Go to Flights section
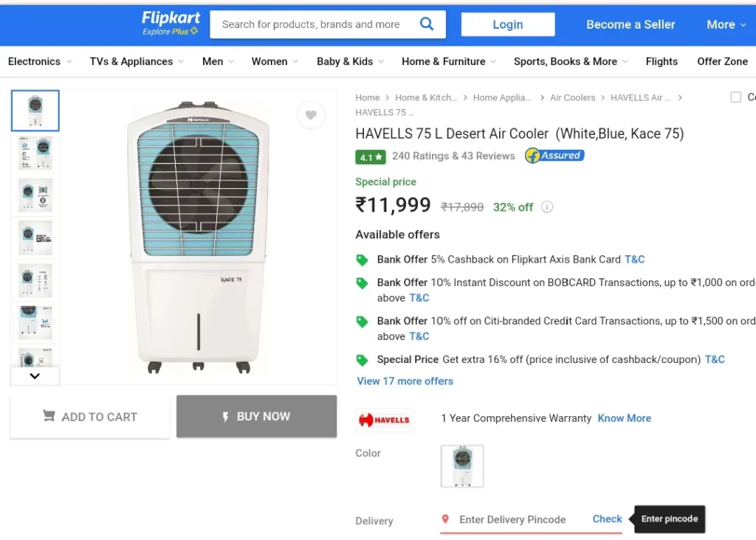 tap(661, 62)
